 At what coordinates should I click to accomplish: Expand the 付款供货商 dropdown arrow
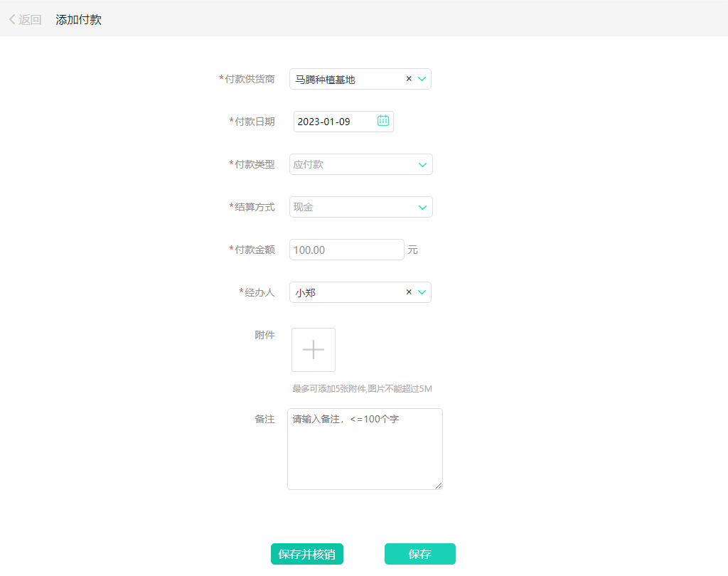coord(422,79)
